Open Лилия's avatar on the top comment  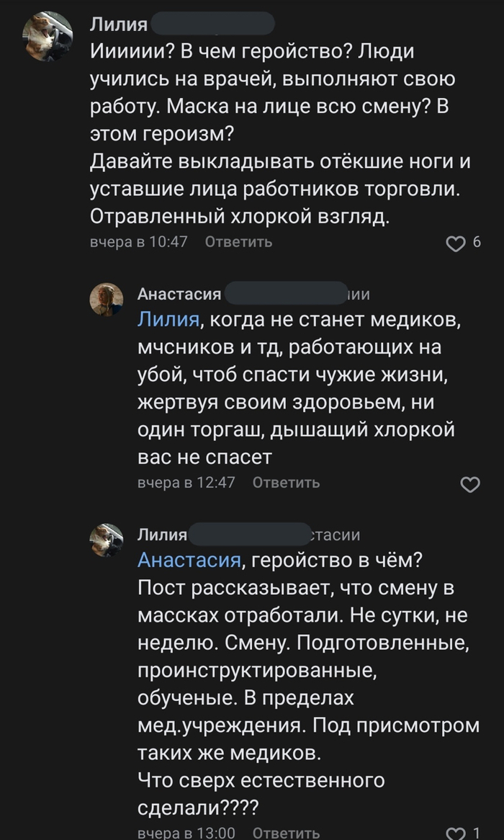[48, 36]
